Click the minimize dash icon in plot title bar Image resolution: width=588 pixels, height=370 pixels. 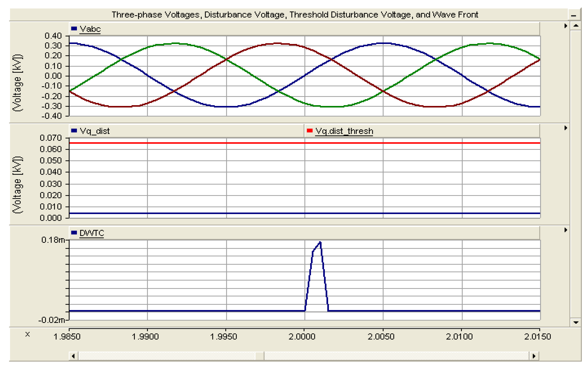573,16
